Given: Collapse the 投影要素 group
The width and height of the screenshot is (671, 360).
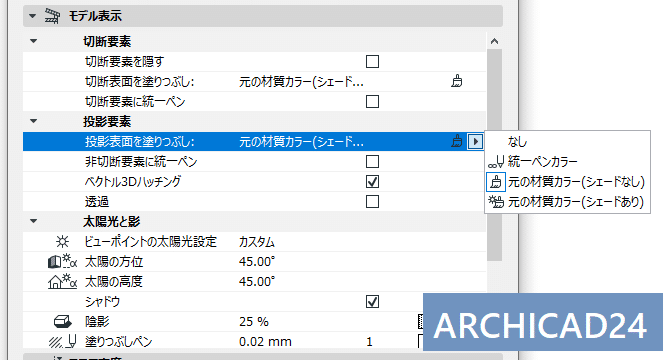Looking at the screenshot, I should click(x=34, y=122).
